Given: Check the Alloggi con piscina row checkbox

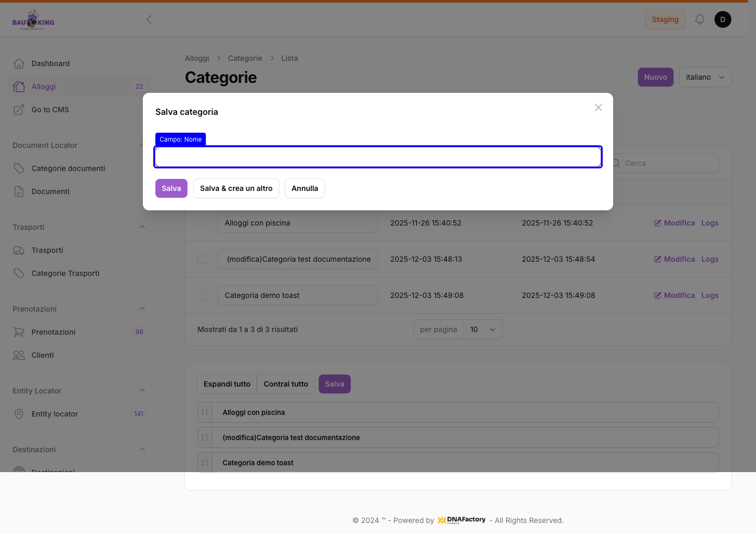Looking at the screenshot, I should (x=202, y=223).
